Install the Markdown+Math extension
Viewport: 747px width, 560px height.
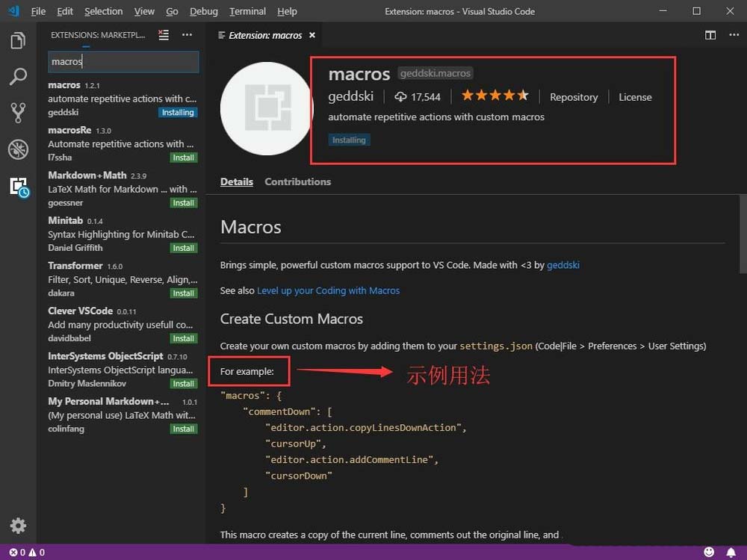pos(184,202)
